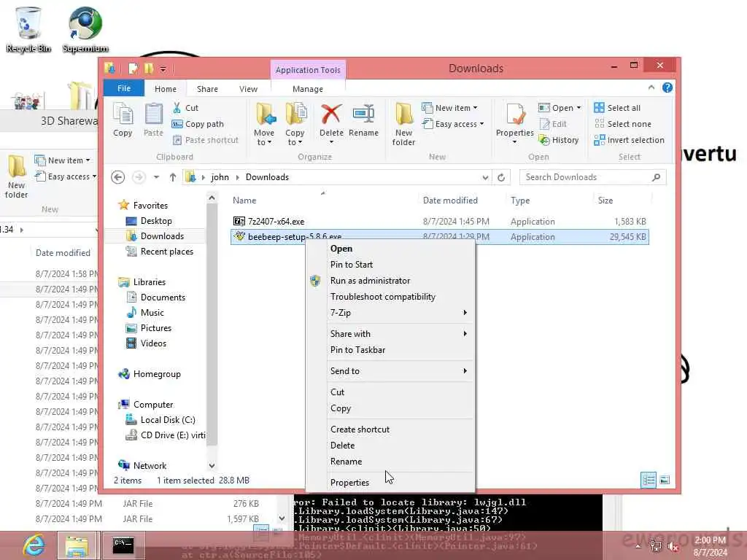The height and width of the screenshot is (560, 747).
Task: Switch to the Home ribbon tab
Action: 166,89
